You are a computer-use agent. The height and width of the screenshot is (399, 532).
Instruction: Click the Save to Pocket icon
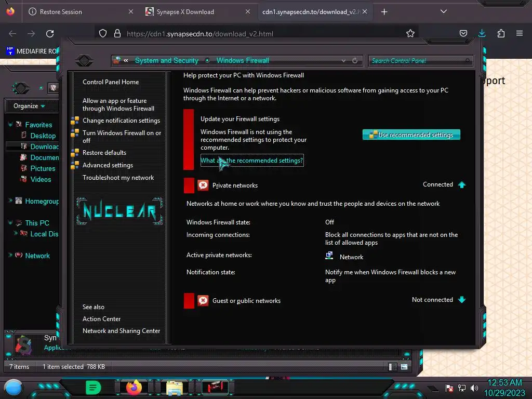click(x=463, y=33)
